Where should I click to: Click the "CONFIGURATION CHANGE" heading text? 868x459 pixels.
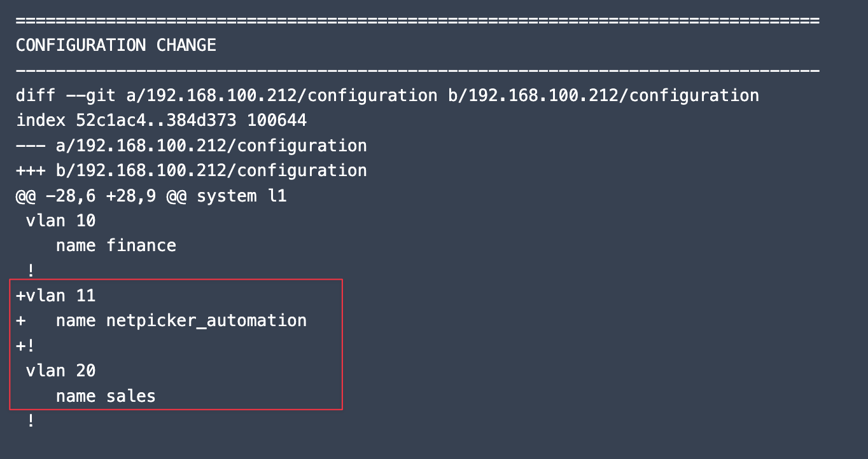tap(116, 46)
